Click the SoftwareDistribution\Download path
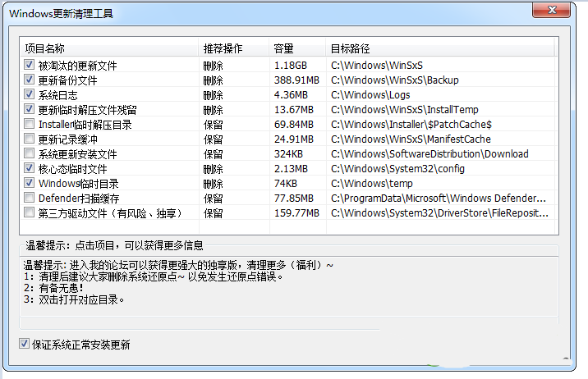 pyautogui.click(x=430, y=154)
